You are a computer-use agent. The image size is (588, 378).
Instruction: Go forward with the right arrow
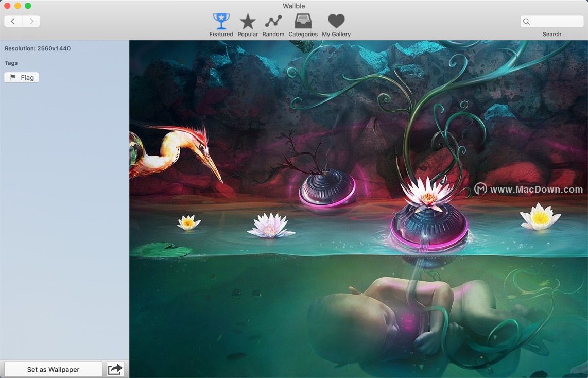tap(31, 22)
